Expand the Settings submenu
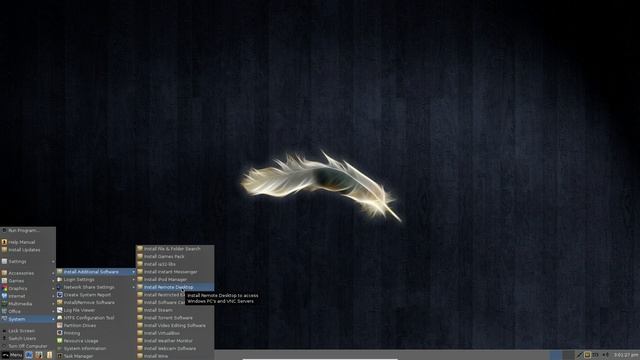 pos(28,261)
